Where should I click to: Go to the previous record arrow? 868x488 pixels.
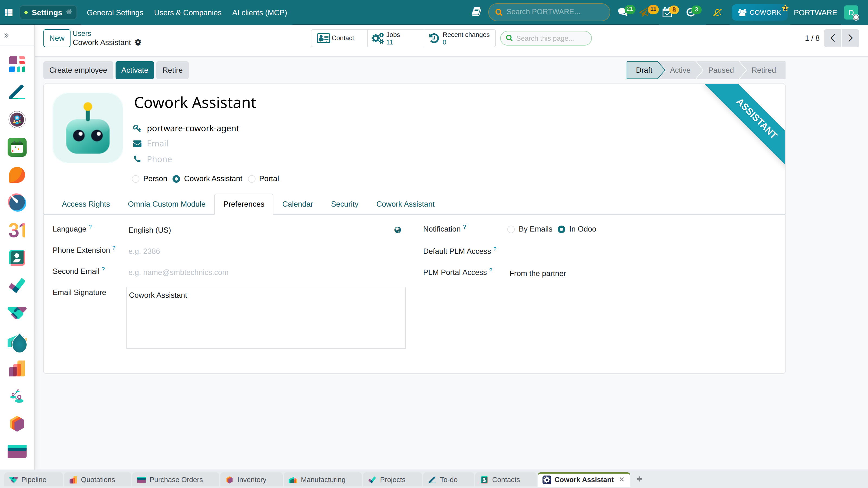tap(833, 38)
